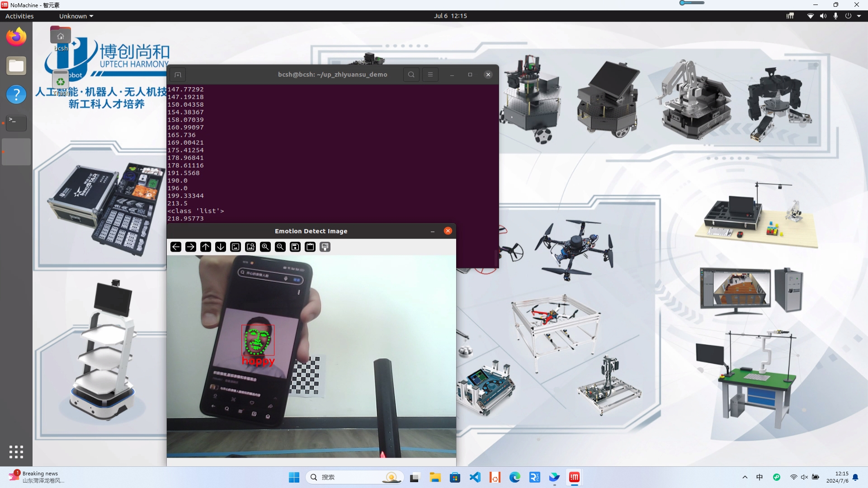Open the Windows Start menu

[x=294, y=477]
